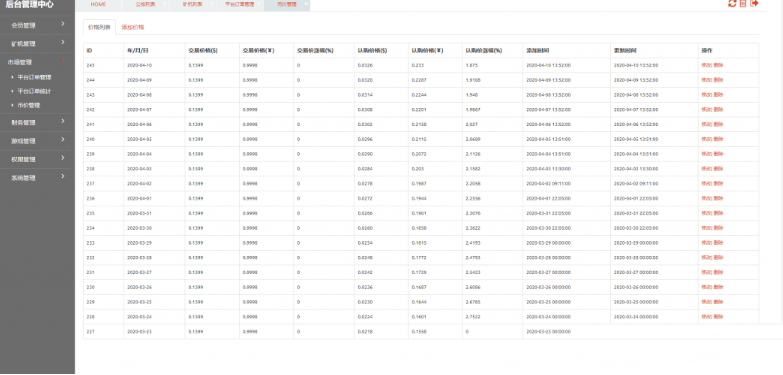
Task: Expand the 系统管理 sidebar menu arrow
Action: click(x=63, y=176)
